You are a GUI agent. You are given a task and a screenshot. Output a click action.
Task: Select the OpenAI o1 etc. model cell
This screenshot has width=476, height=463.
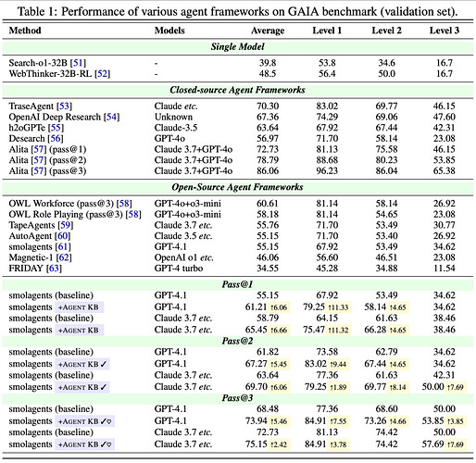pyautogui.click(x=184, y=257)
